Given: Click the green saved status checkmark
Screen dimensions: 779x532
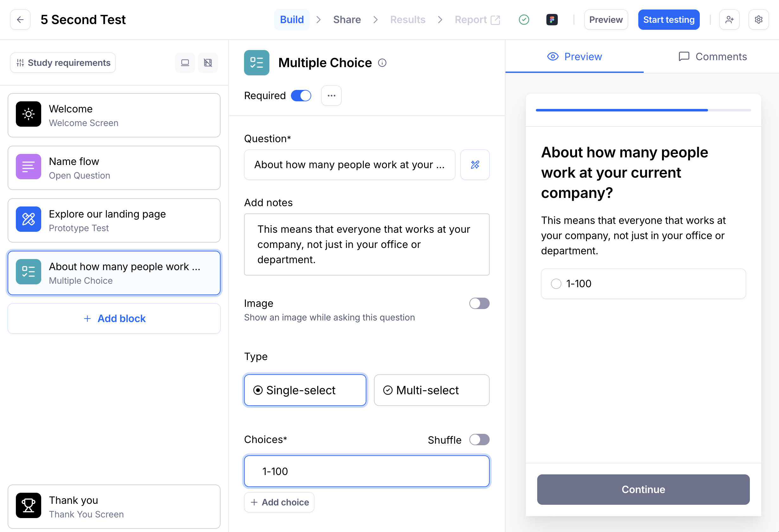Looking at the screenshot, I should 524,20.
